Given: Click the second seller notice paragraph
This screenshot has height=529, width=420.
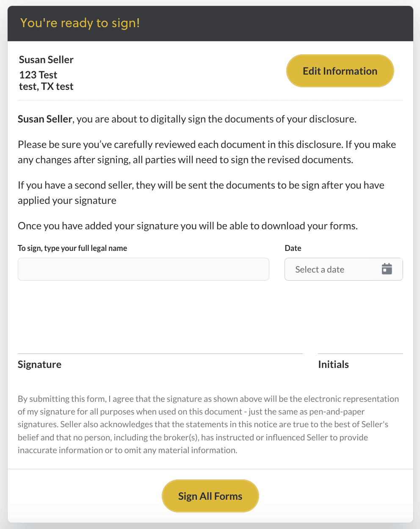Looking at the screenshot, I should (201, 193).
